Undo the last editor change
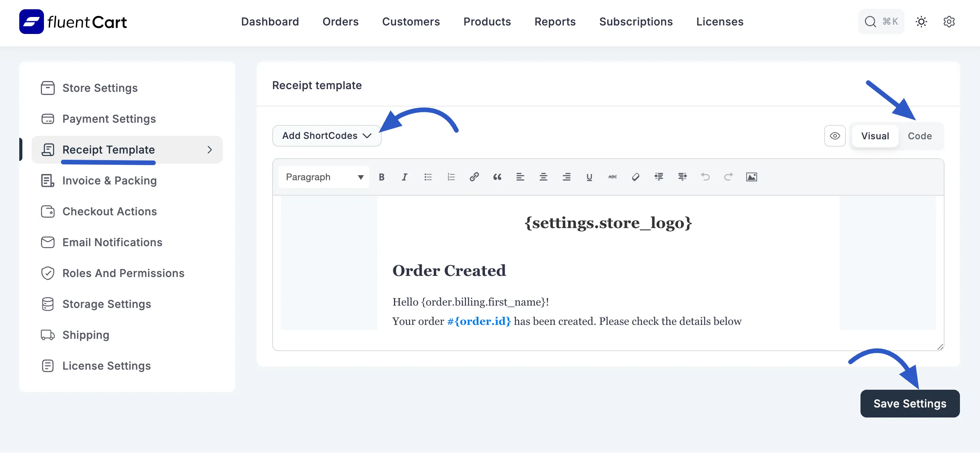The width and height of the screenshot is (980, 453). pyautogui.click(x=706, y=177)
